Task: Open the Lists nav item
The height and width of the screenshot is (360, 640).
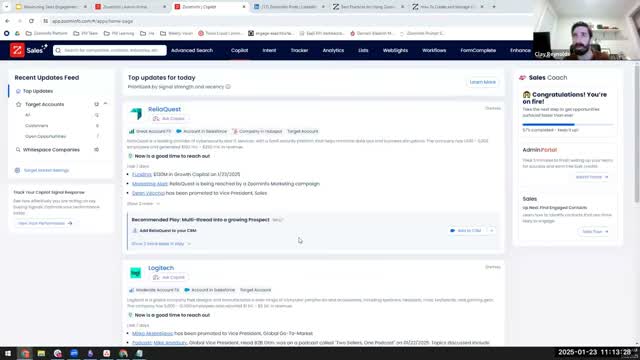Action: (363, 51)
